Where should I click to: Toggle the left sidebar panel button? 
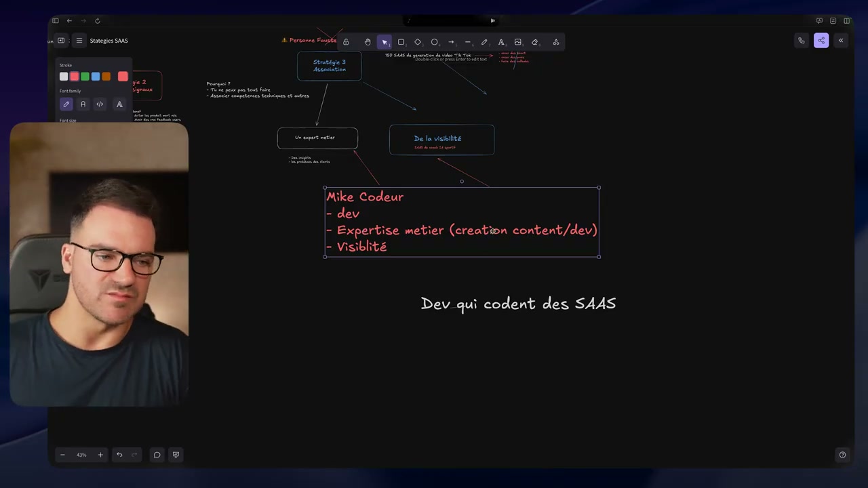click(x=61, y=41)
